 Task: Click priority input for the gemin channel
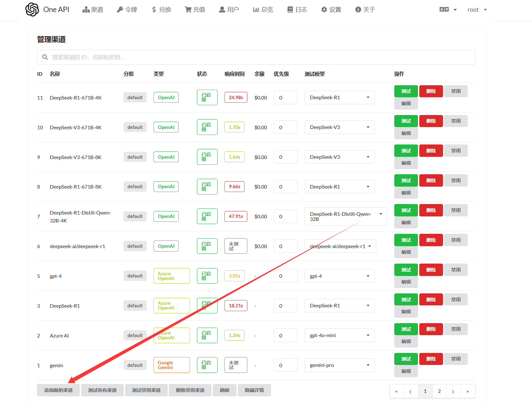286,365
